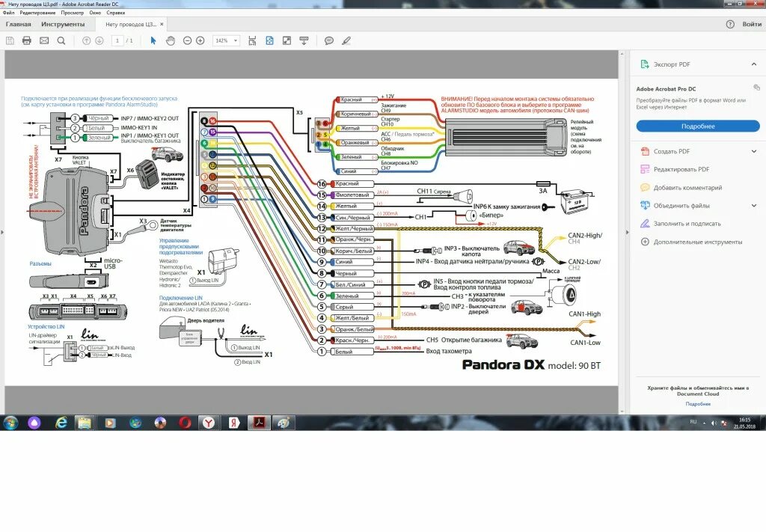The height and width of the screenshot is (532, 766).
Task: Open the Справка menu
Action: point(116,13)
